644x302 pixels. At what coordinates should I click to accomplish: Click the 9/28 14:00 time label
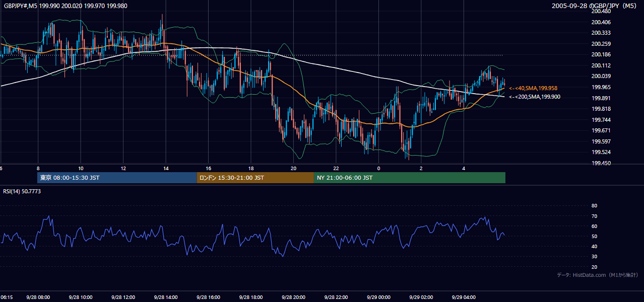coord(166,297)
